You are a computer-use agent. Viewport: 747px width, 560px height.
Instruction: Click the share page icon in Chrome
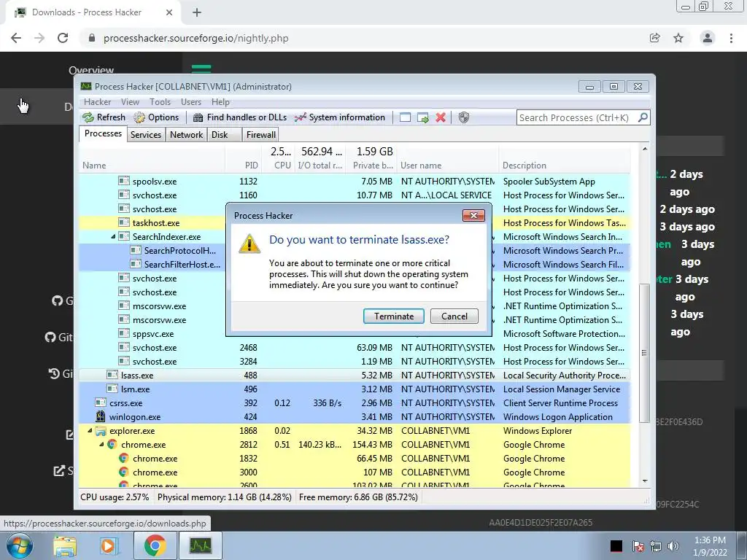tap(655, 38)
